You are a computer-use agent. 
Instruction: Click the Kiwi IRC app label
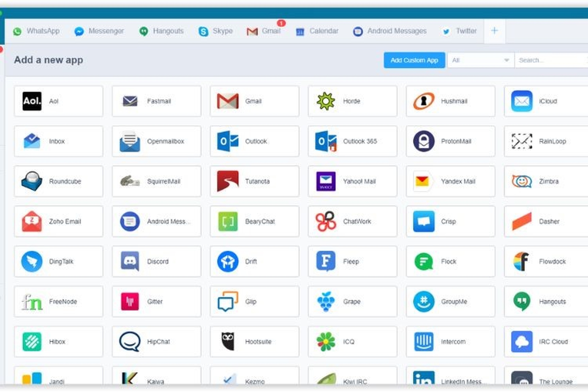355,382
